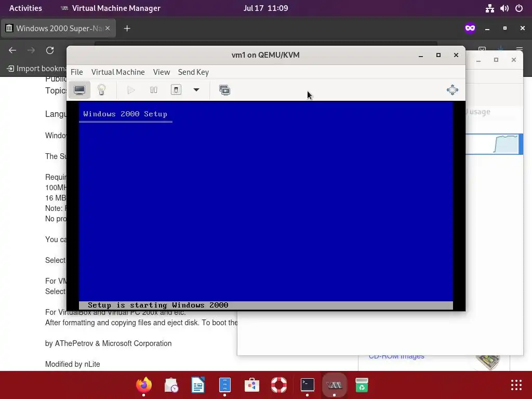Open the Trash from the dock
532x399 pixels.
click(x=362, y=385)
